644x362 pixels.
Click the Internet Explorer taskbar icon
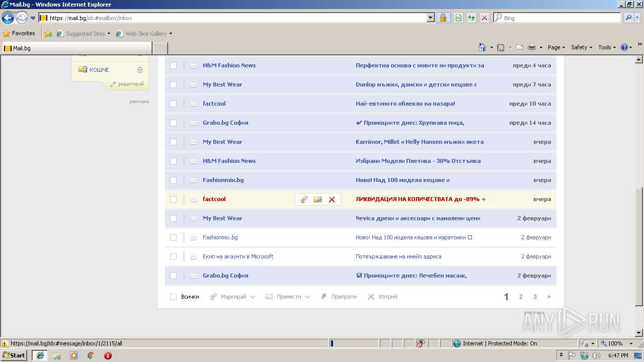(40, 355)
